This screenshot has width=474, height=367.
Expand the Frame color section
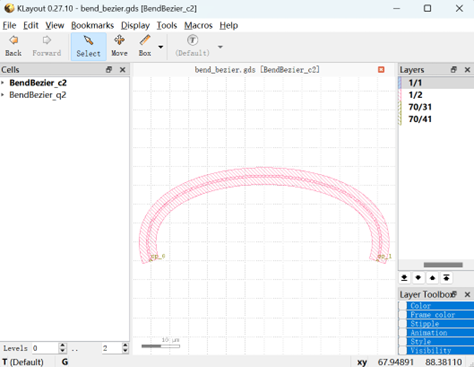point(440,315)
